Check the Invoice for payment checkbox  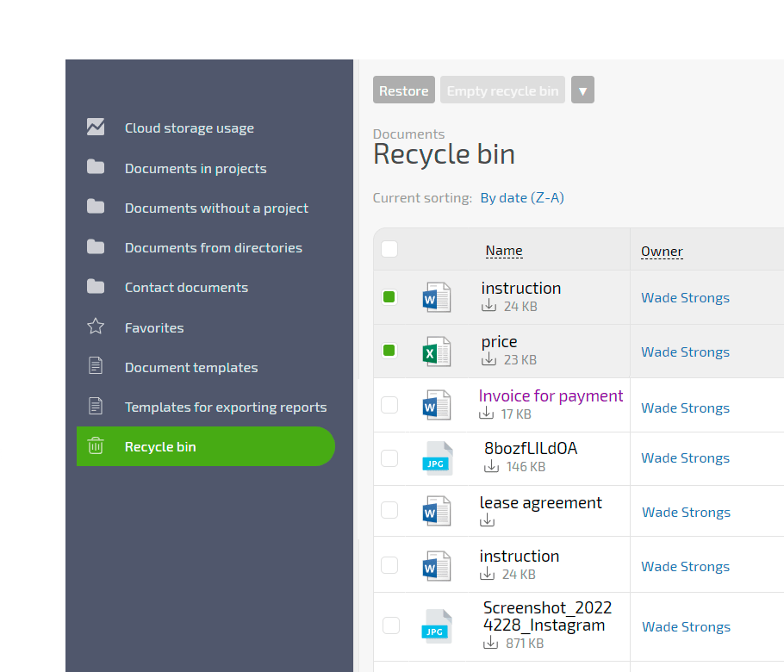pyautogui.click(x=389, y=405)
